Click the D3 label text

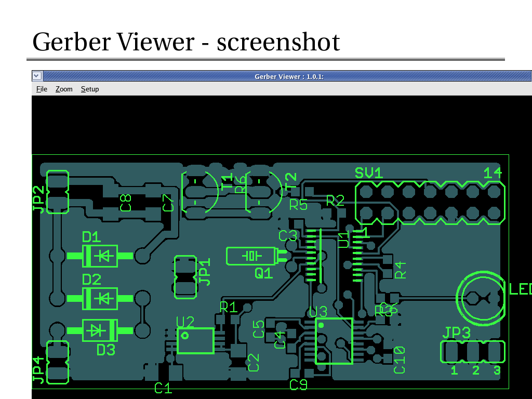coord(106,350)
